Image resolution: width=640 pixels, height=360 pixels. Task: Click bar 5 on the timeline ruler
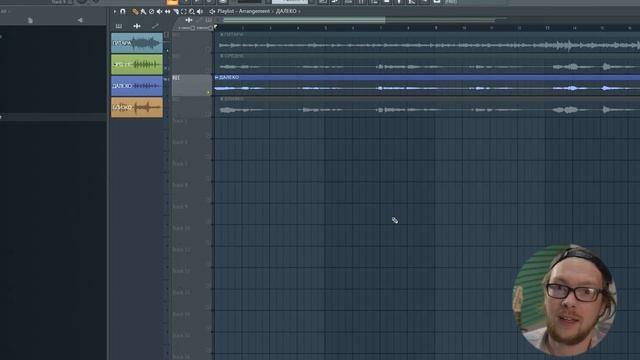325,28
